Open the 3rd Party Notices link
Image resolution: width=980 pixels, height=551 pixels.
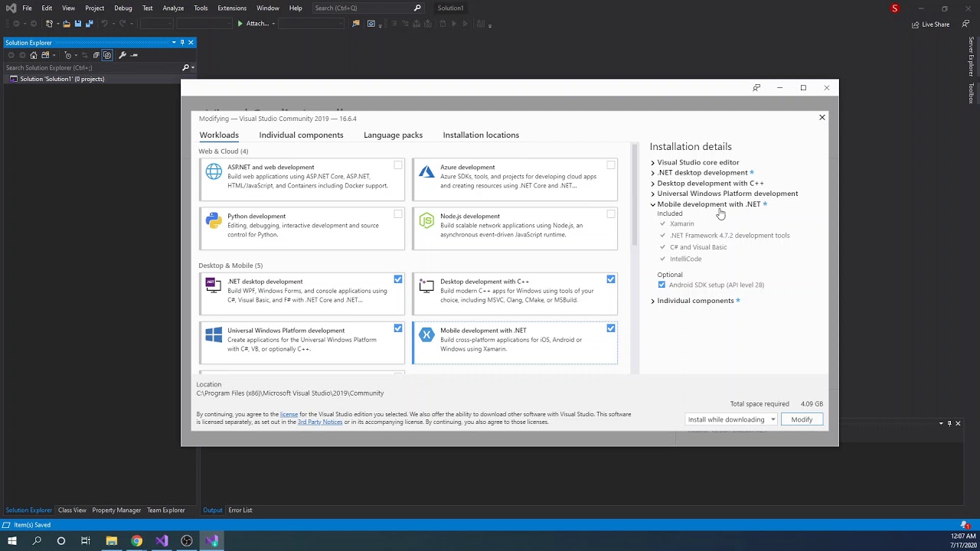320,422
